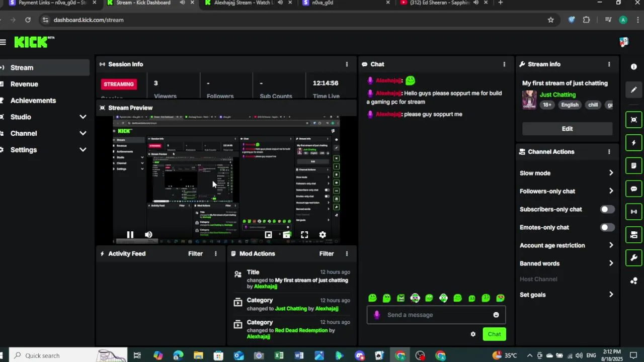Screen dimensions: 644x362
Task: Mute the stream preview volume
Action: click(x=148, y=235)
